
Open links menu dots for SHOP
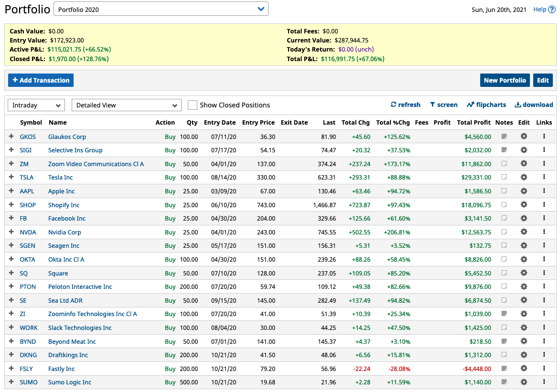(x=544, y=204)
